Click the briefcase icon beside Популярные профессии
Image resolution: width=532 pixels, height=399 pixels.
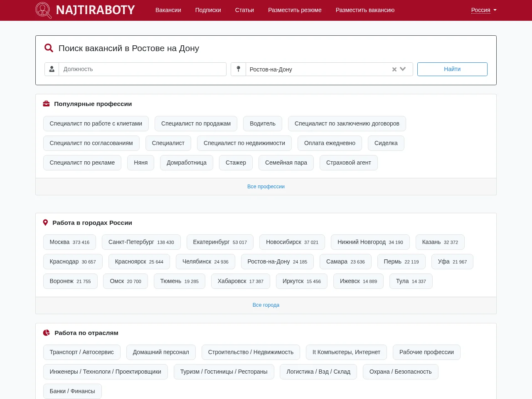pyautogui.click(x=47, y=104)
